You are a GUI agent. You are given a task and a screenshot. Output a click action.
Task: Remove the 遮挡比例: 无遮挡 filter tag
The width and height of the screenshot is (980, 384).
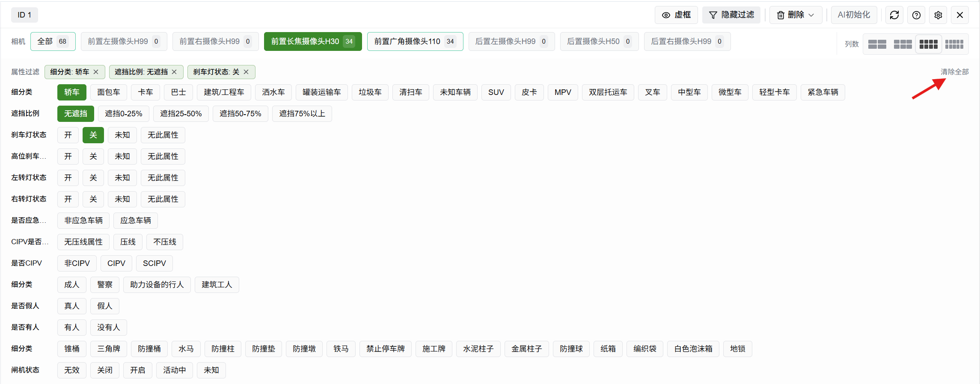pos(174,72)
